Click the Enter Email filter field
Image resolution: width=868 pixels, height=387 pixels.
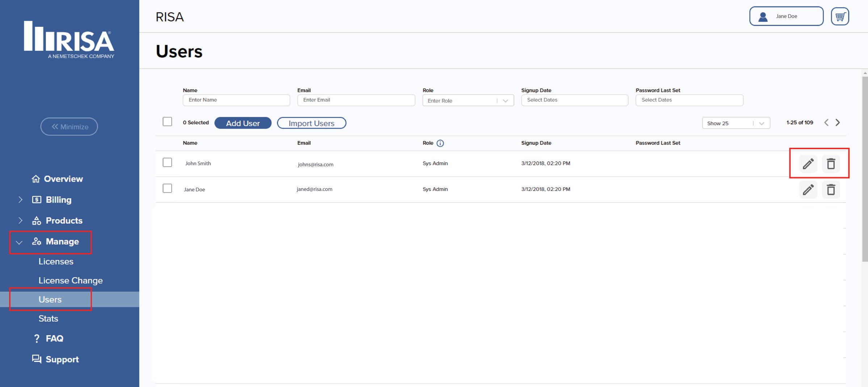356,100
